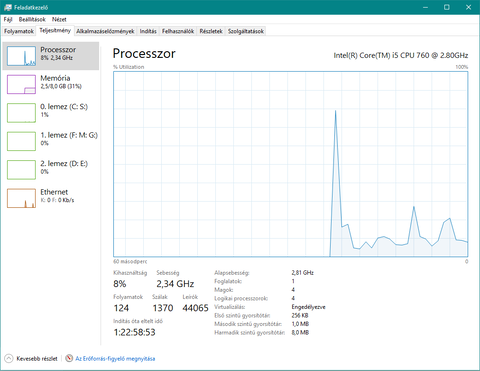Click the 124 Folyamatok count
The width and height of the screenshot is (480, 371).
tap(121, 308)
